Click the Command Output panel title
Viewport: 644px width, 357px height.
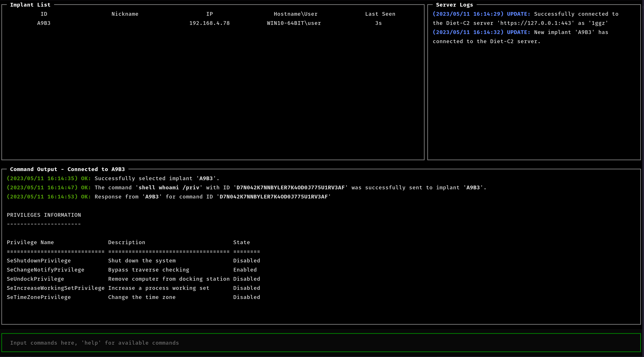coord(67,169)
